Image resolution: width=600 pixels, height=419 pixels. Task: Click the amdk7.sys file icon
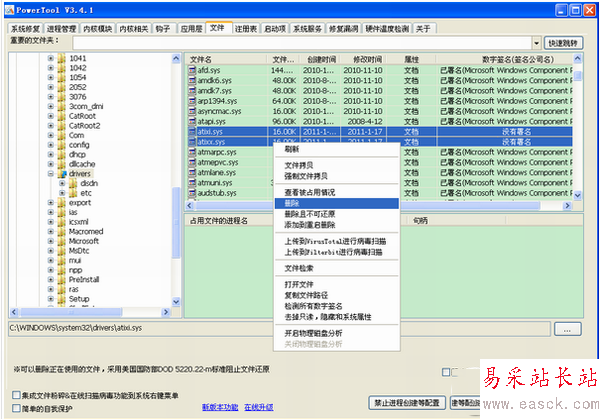192,91
